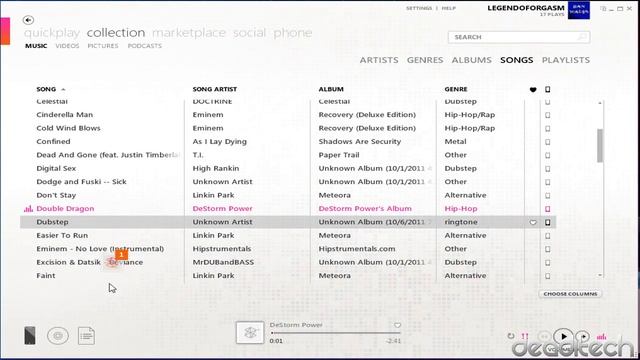Toggle the shuffle control

tap(525, 336)
